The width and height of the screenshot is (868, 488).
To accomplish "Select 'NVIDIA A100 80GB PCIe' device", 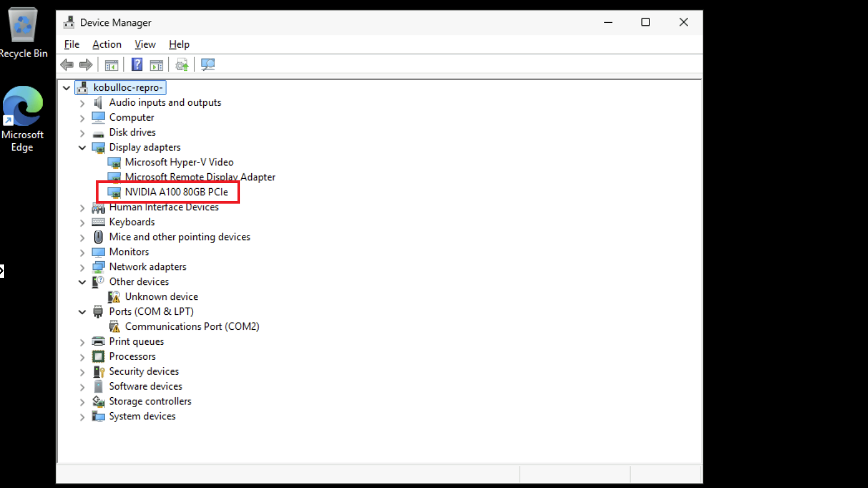I will pos(176,192).
